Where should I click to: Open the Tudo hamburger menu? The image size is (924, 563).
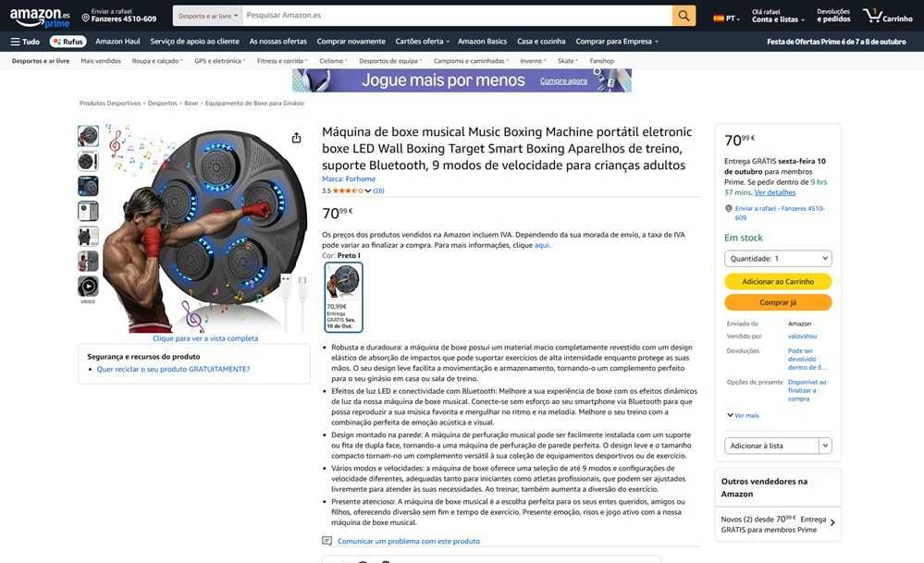click(x=25, y=42)
